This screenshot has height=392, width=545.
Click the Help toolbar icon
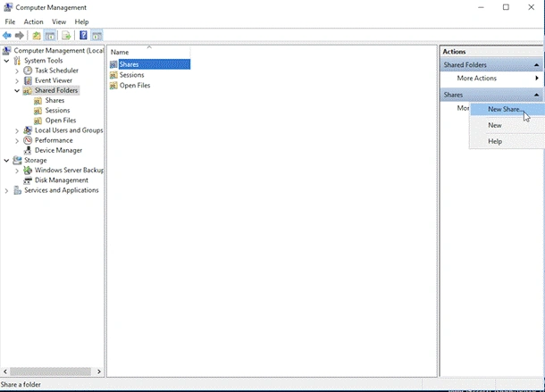click(x=83, y=35)
